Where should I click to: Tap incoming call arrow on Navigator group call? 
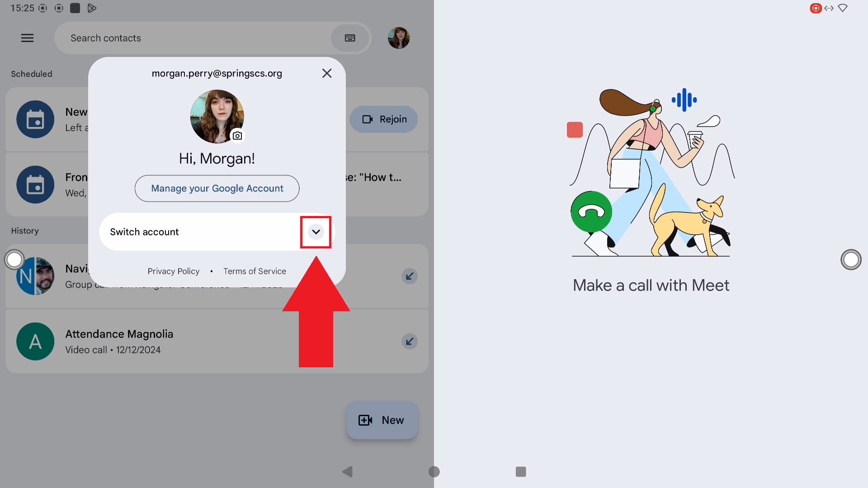tap(410, 276)
